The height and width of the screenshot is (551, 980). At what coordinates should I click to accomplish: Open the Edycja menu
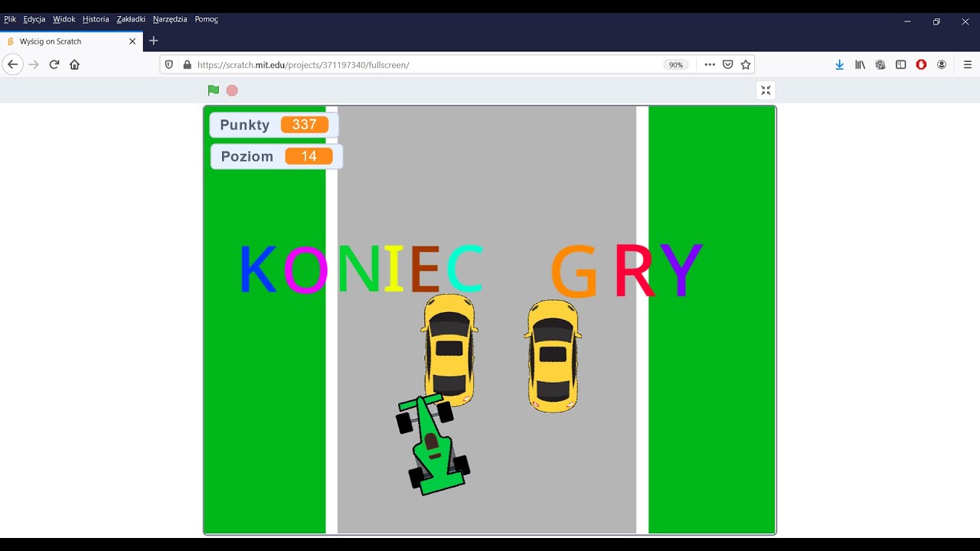pyautogui.click(x=34, y=19)
